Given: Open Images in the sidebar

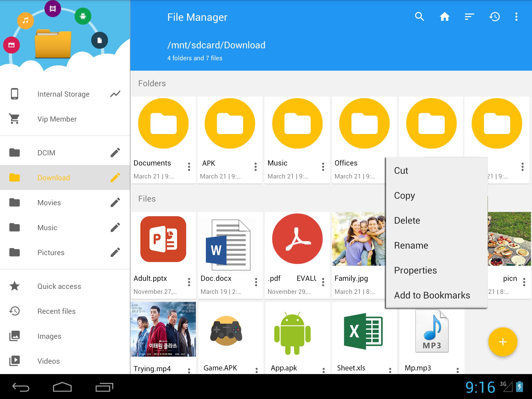Looking at the screenshot, I should pyautogui.click(x=65, y=336).
